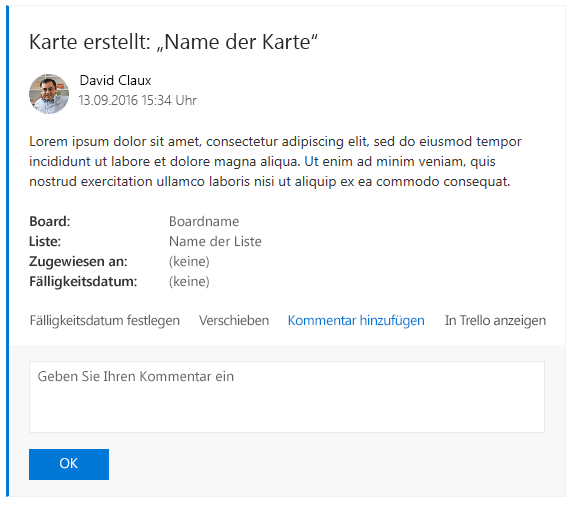The height and width of the screenshot is (505, 573).
Task: Click the Liste: label
Action: [45, 242]
